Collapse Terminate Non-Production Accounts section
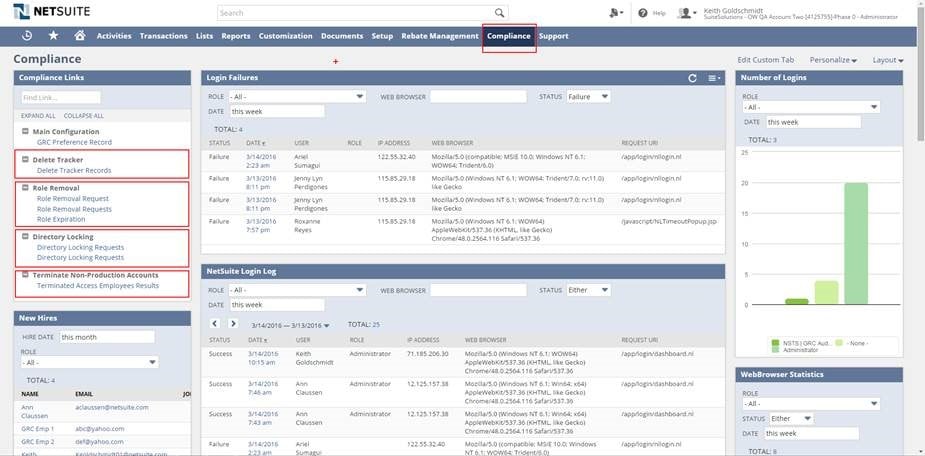The image size is (925, 456). (x=25, y=275)
